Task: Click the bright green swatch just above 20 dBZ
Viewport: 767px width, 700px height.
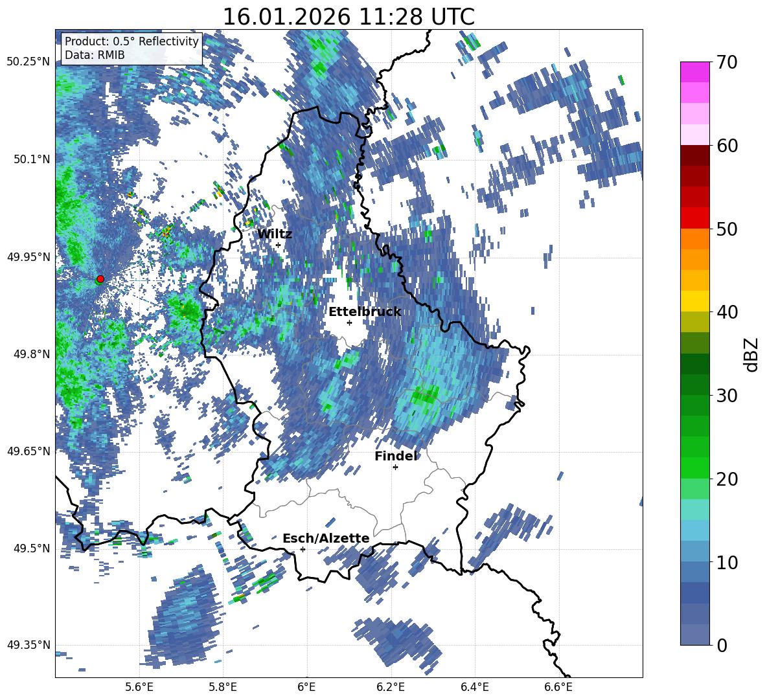Action: pyautogui.click(x=694, y=468)
